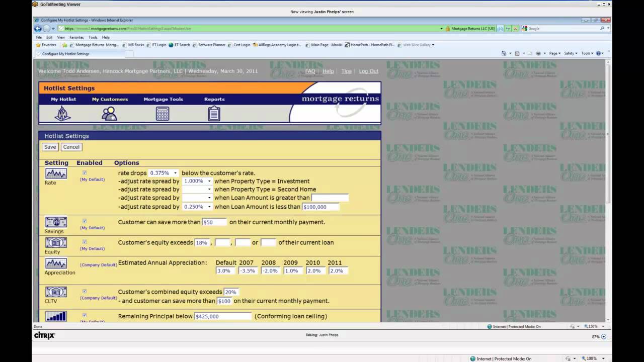This screenshot has width=644, height=362.
Task: Open the My Hotlist flame icon
Action: point(63,114)
